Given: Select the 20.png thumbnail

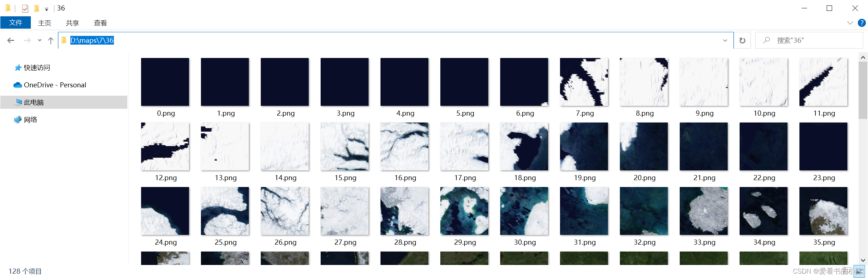Looking at the screenshot, I should click(644, 146).
